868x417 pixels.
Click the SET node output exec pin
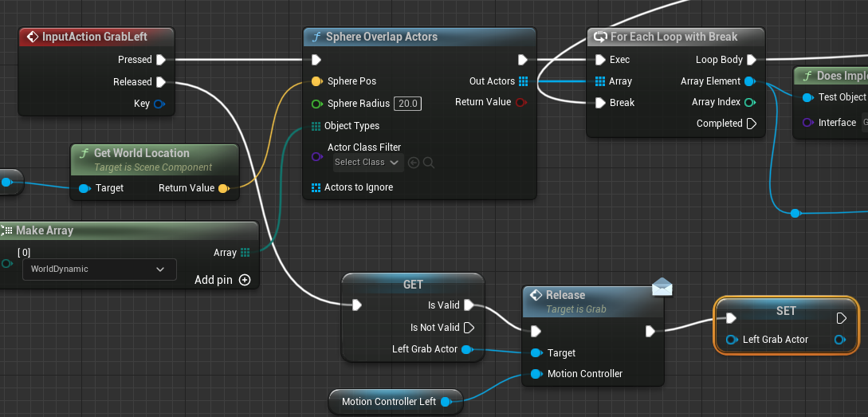pos(841,318)
